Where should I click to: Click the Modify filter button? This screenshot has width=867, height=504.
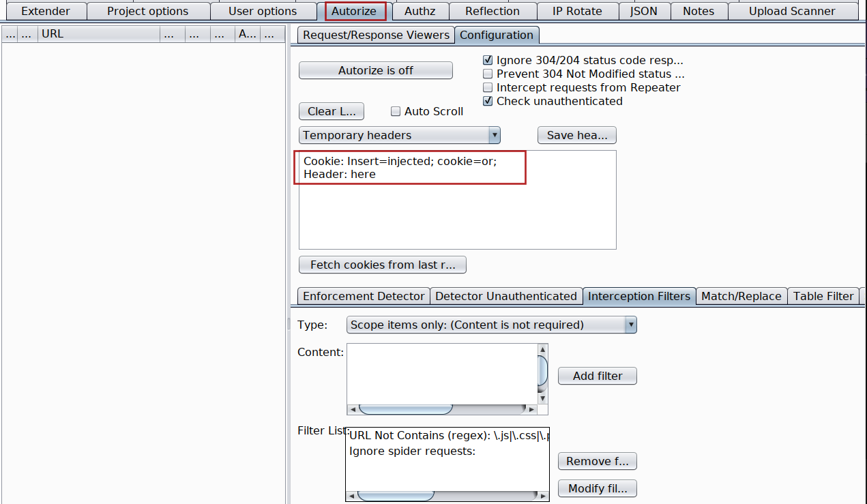598,488
